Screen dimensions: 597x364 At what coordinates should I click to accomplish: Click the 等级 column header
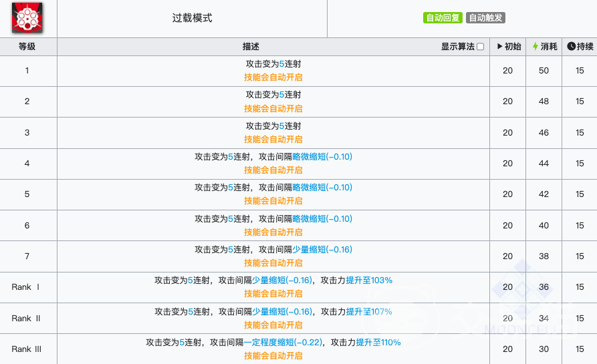[x=27, y=47]
